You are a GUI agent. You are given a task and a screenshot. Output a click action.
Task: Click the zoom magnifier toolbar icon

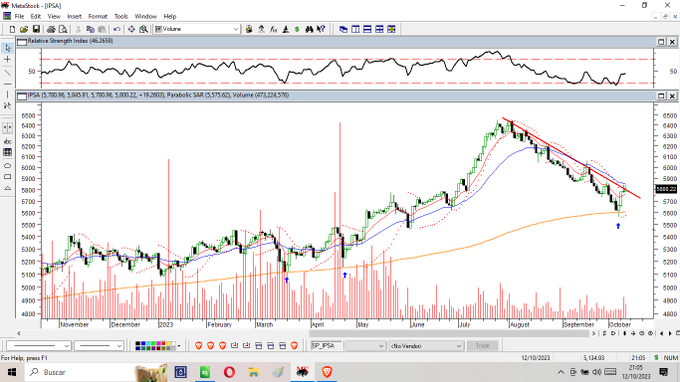point(144,29)
